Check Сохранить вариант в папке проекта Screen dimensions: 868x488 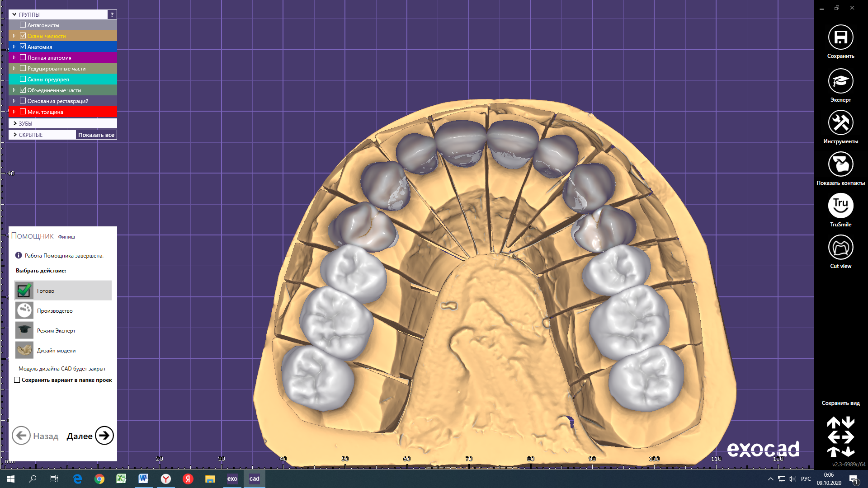[17, 380]
